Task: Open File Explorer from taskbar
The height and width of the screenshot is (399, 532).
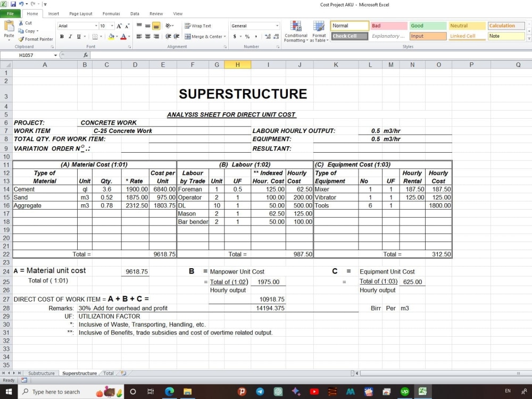Action: [187, 392]
